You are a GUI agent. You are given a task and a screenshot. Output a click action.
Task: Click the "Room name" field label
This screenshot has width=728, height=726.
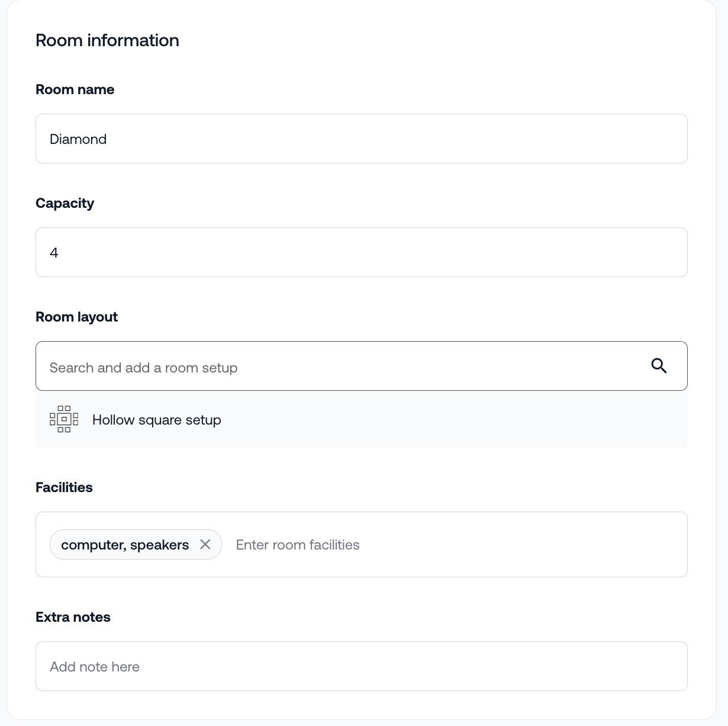[x=75, y=89]
